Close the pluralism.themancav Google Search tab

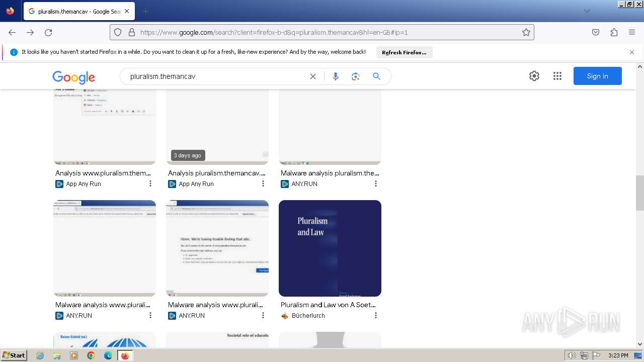[126, 11]
